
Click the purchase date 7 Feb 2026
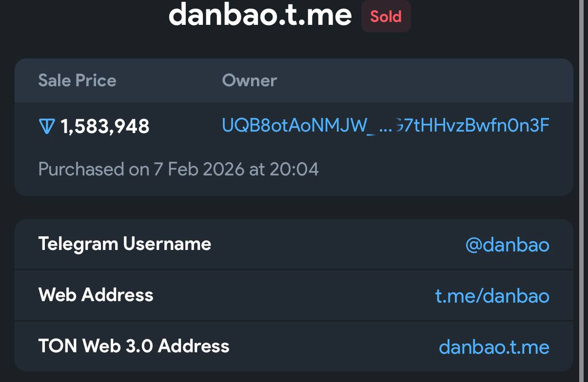tap(199, 170)
